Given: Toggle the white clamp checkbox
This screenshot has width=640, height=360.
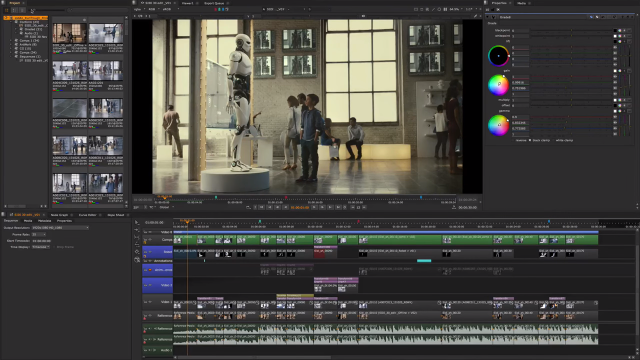Looking at the screenshot, I should coord(553,140).
